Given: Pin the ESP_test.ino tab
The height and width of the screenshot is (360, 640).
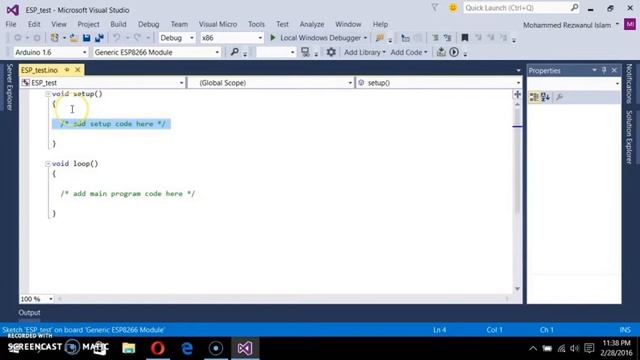Looking at the screenshot, I should pyautogui.click(x=67, y=70).
